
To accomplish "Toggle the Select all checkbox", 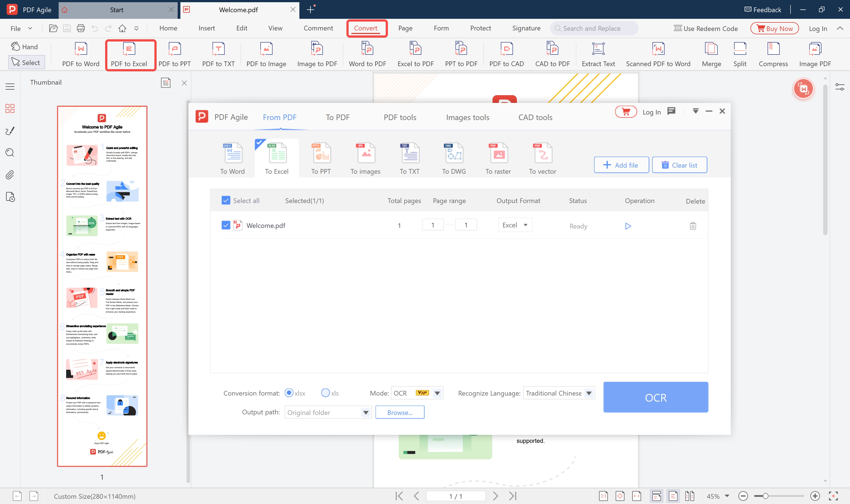I will (226, 200).
